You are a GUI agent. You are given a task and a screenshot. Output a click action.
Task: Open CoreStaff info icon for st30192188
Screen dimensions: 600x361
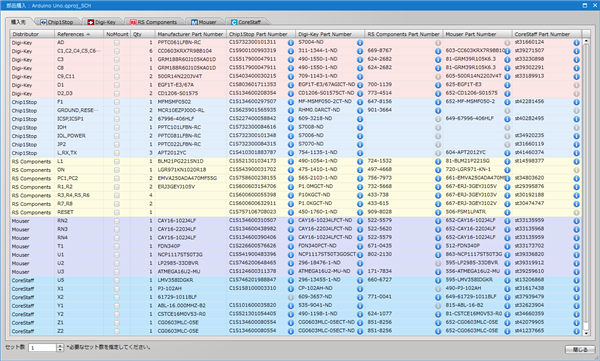576,195
